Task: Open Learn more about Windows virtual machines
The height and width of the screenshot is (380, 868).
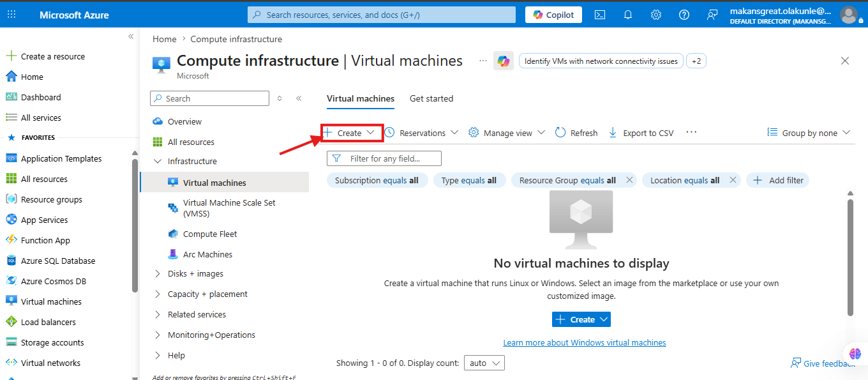Action: point(585,343)
